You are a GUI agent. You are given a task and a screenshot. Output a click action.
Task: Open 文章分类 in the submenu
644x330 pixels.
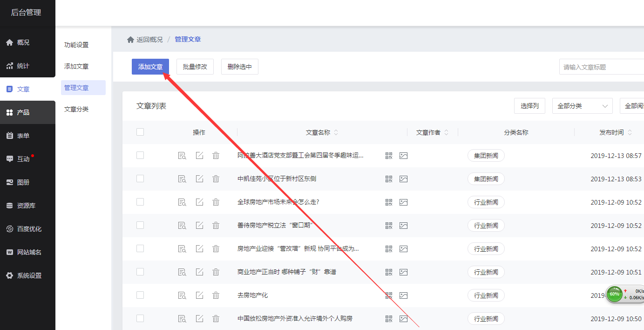tap(76, 109)
